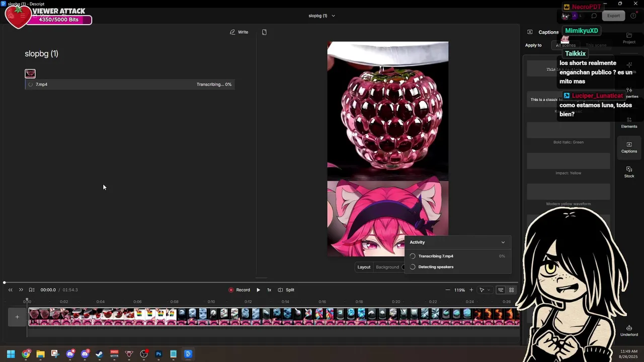The image size is (644, 362).
Task: Click the Transcribing... 0% status text
Action: tap(214, 84)
